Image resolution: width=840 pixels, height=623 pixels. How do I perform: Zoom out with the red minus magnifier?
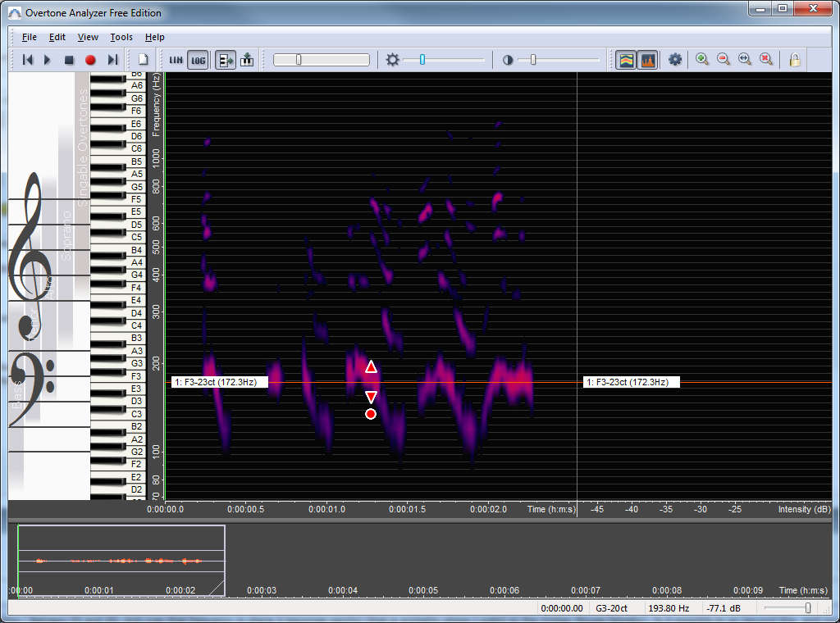click(724, 59)
